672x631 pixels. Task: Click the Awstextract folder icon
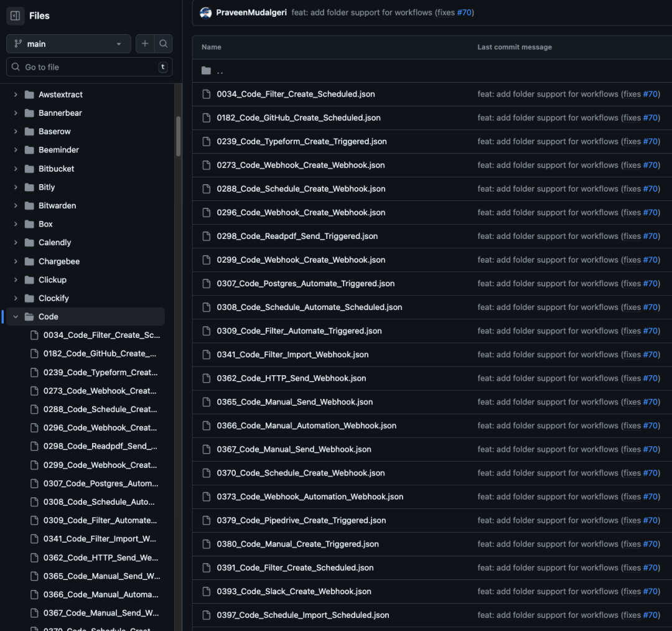click(29, 95)
